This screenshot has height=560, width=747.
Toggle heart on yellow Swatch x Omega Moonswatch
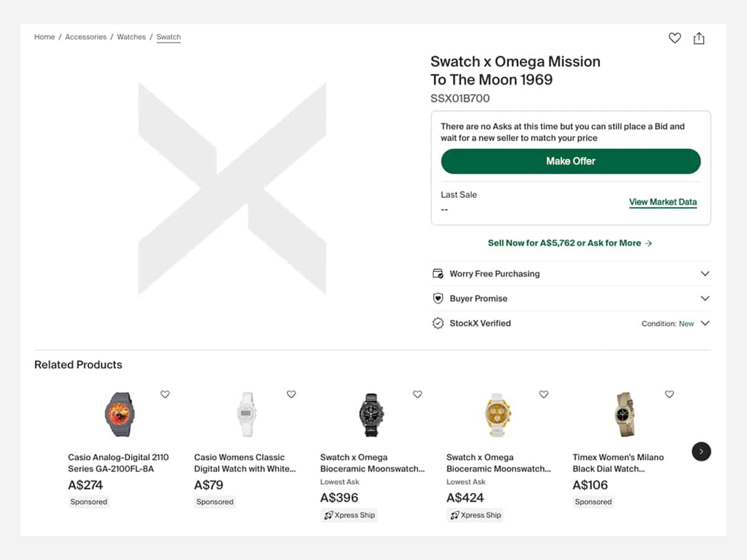[x=543, y=394]
